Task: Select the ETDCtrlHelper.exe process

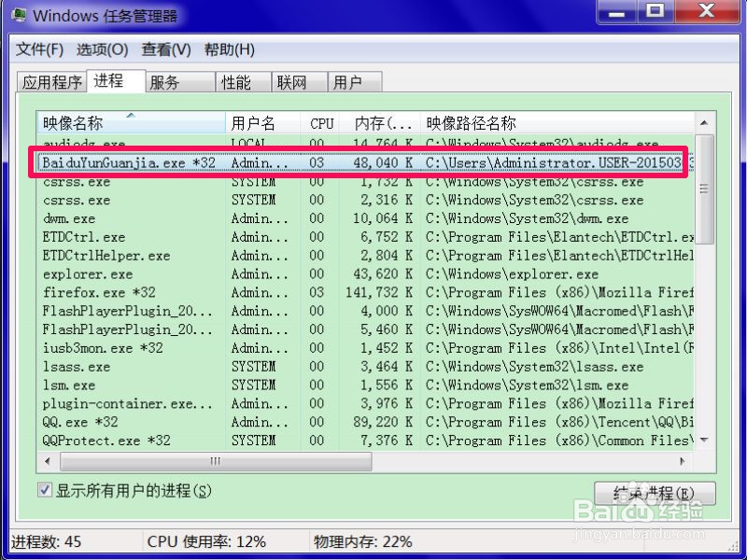Action: coord(365,256)
